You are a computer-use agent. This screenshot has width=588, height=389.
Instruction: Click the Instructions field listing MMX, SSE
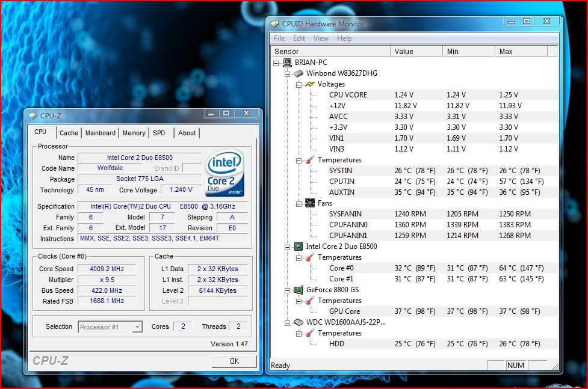pyautogui.click(x=162, y=238)
